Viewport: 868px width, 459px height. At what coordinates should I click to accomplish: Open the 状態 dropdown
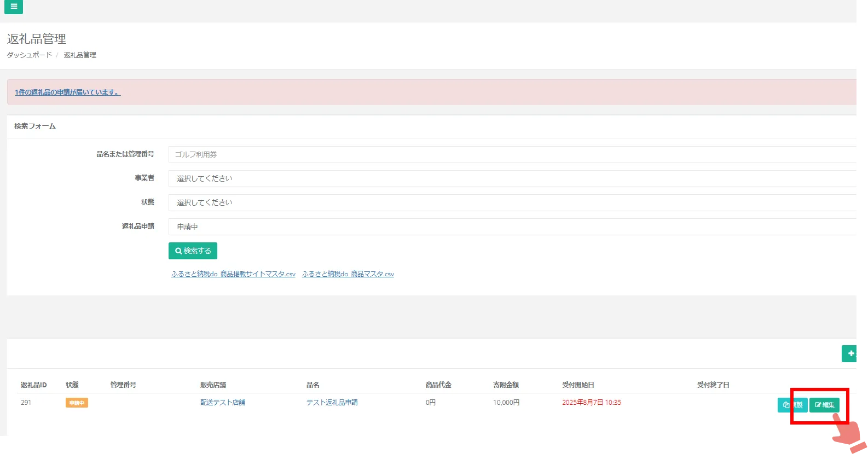(x=512, y=202)
